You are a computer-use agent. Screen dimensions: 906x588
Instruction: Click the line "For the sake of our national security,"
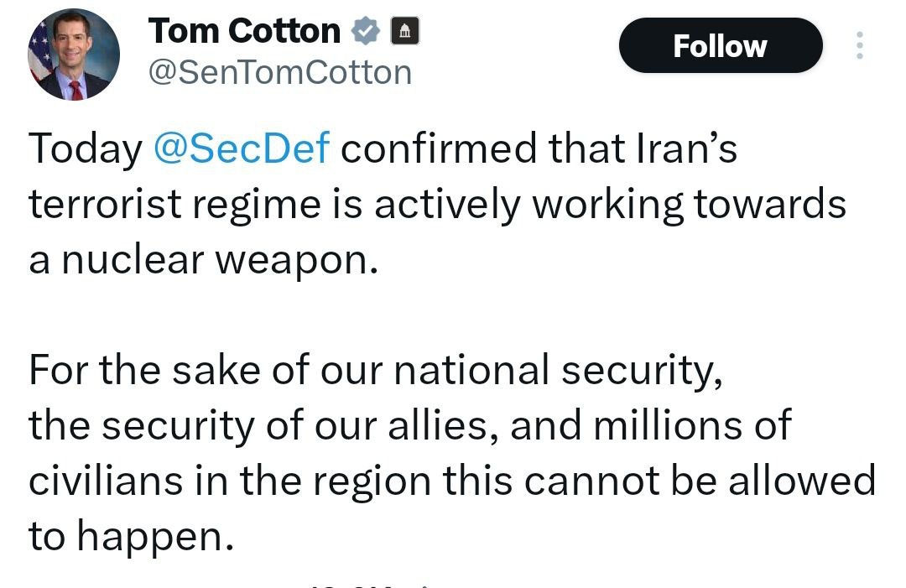pyautogui.click(x=376, y=370)
